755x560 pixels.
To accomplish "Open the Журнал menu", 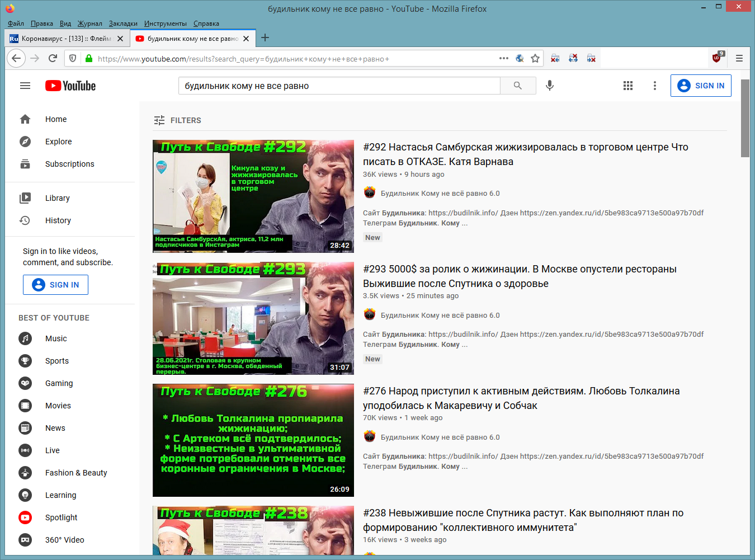I will (x=90, y=23).
